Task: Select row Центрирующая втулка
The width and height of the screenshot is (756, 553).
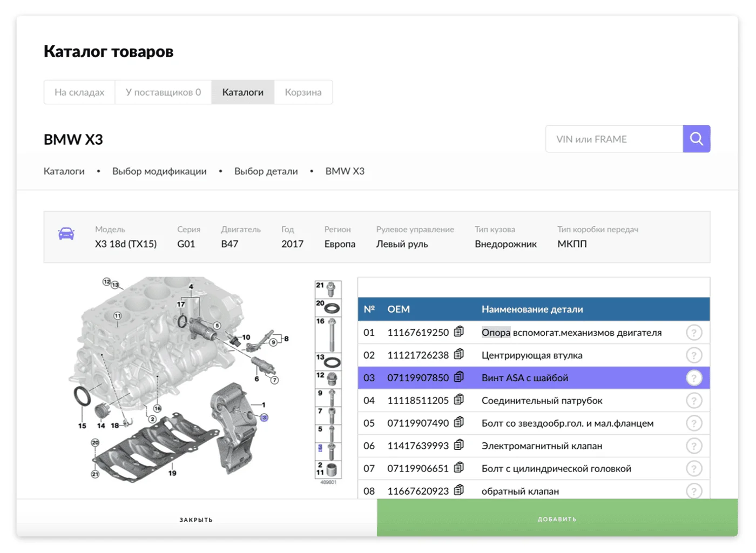Action: click(x=534, y=355)
